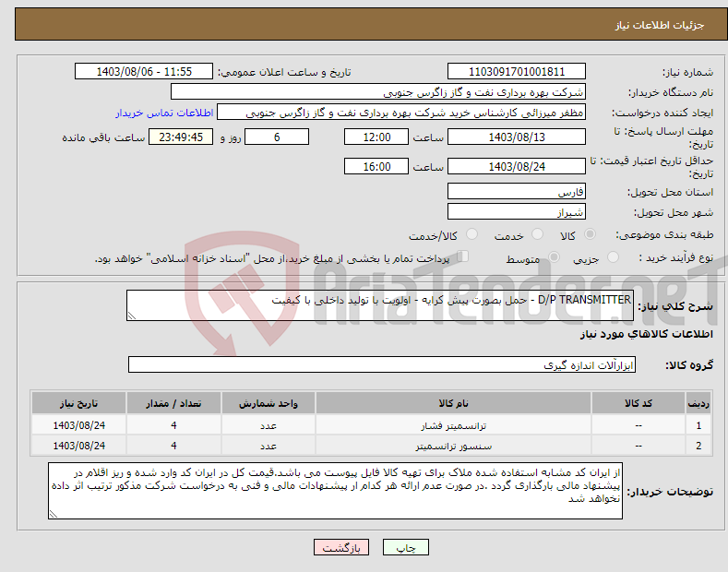Select the کالا radio button
Screen dimensions: 728x572
(x=590, y=234)
